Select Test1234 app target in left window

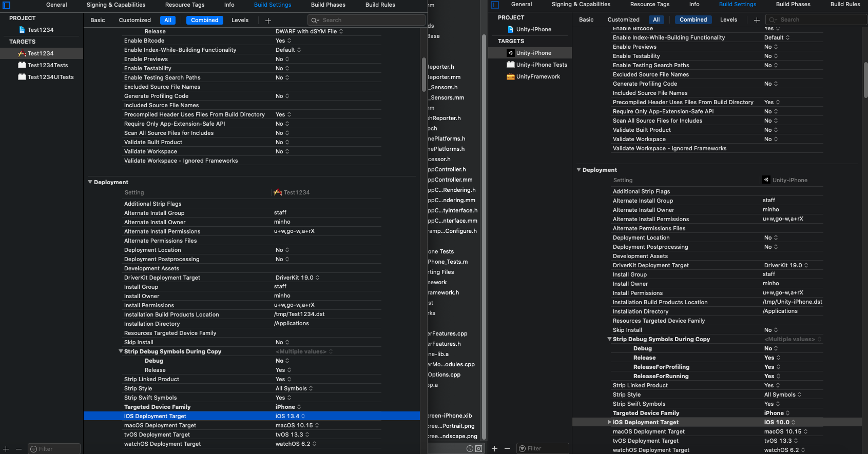click(41, 53)
